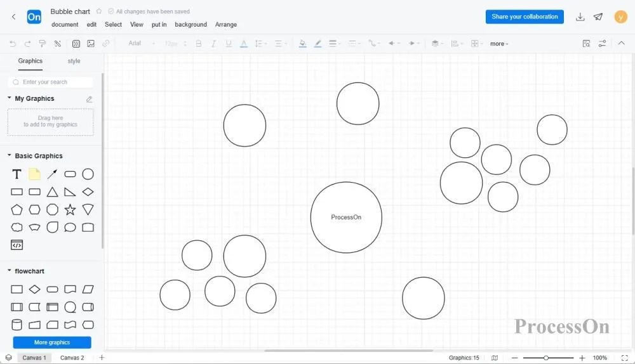Click the graphics search field
635x364 pixels.
click(50, 82)
